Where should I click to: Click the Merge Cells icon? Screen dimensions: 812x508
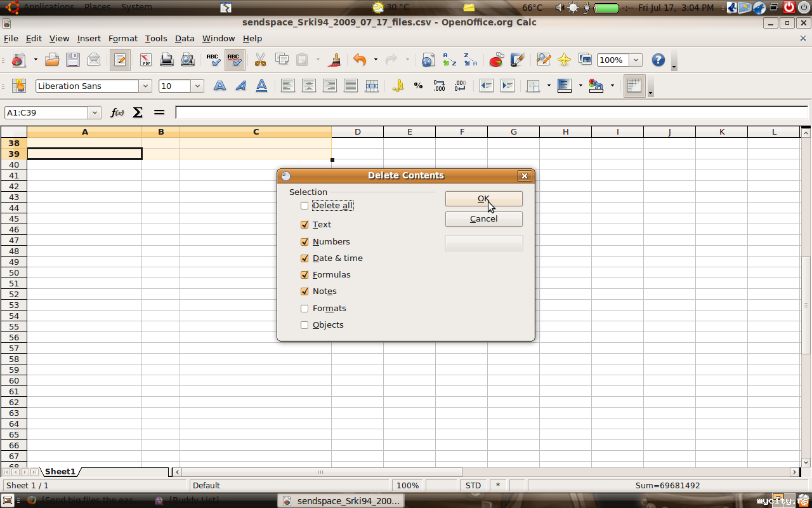point(372,86)
